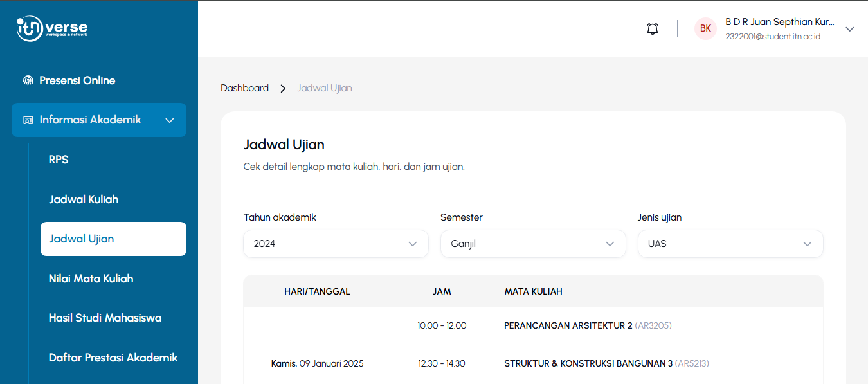Click the 10.00 - 12.00 time cell
The height and width of the screenshot is (384, 868).
point(442,325)
